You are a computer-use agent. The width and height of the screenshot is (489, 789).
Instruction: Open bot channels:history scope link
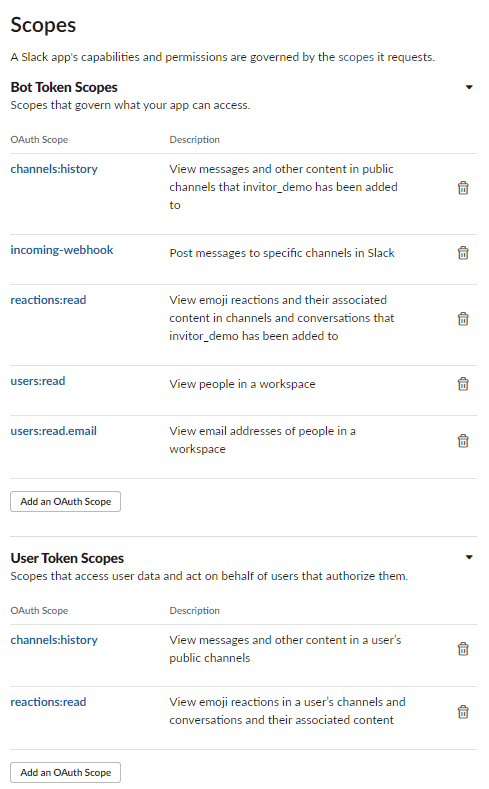(x=54, y=169)
